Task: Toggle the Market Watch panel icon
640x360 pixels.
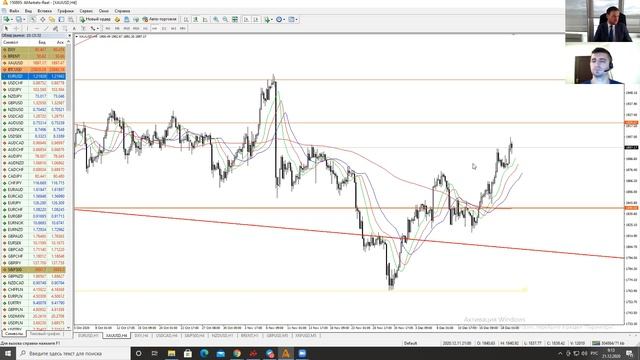Action: (x=33, y=19)
